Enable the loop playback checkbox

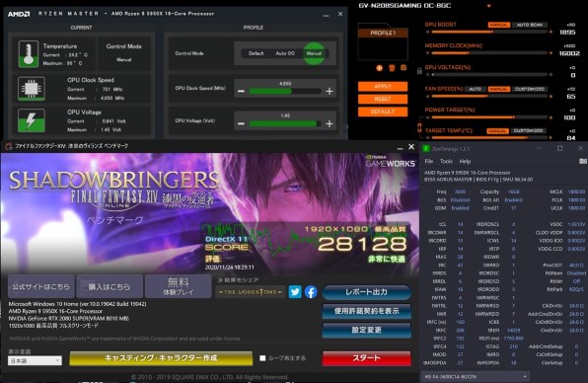[x=262, y=358]
